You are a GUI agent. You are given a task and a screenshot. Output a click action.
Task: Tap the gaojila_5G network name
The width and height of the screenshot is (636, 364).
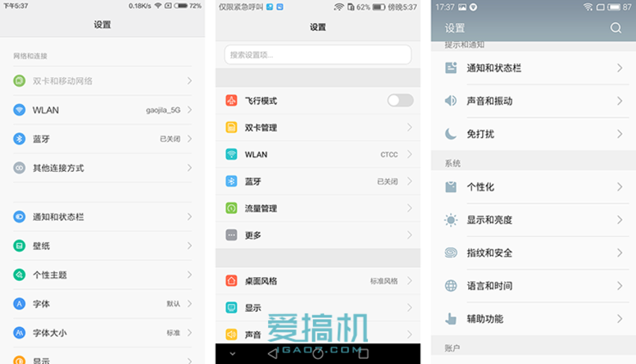pos(163,110)
